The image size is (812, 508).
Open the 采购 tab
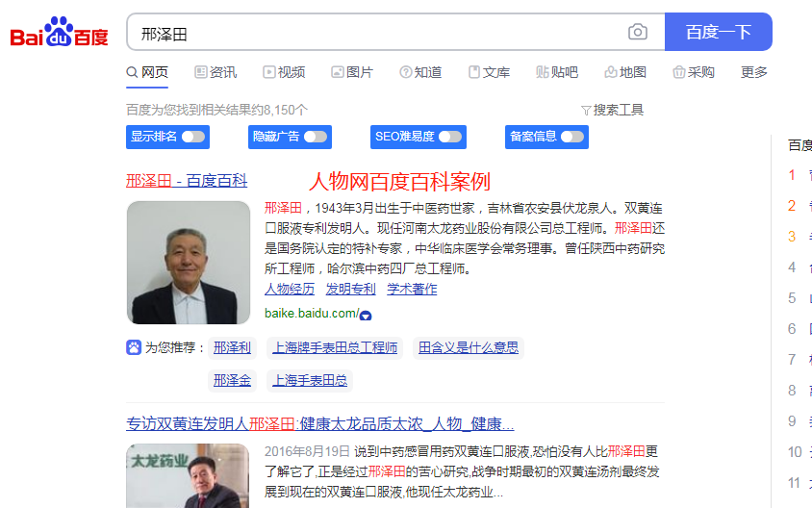[x=694, y=72]
